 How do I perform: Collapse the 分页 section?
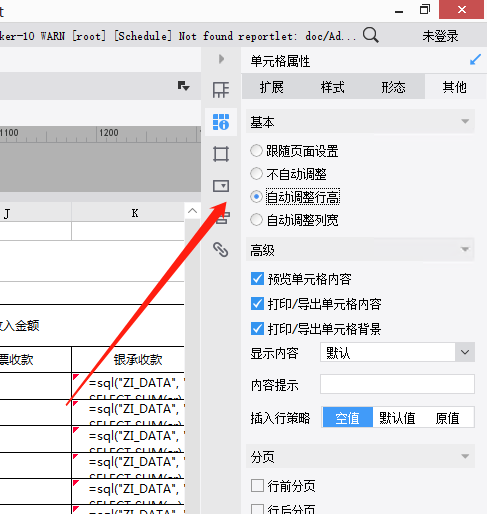[465, 456]
